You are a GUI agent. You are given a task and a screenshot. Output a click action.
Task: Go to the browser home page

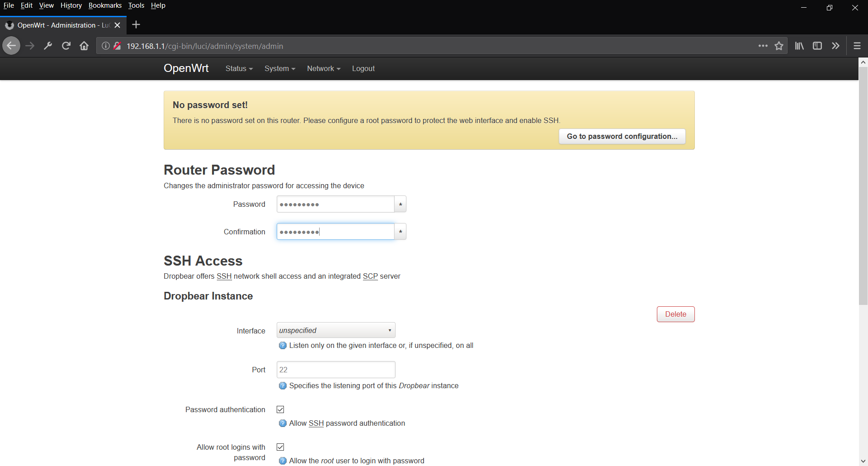tap(84, 46)
